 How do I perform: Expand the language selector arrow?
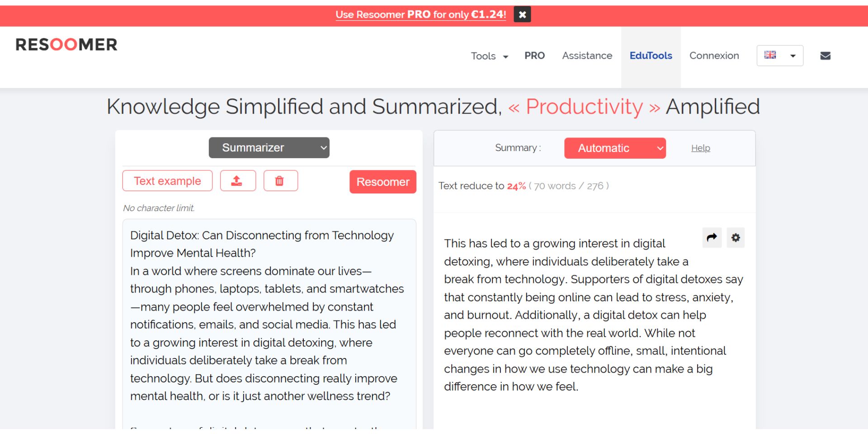coord(793,56)
